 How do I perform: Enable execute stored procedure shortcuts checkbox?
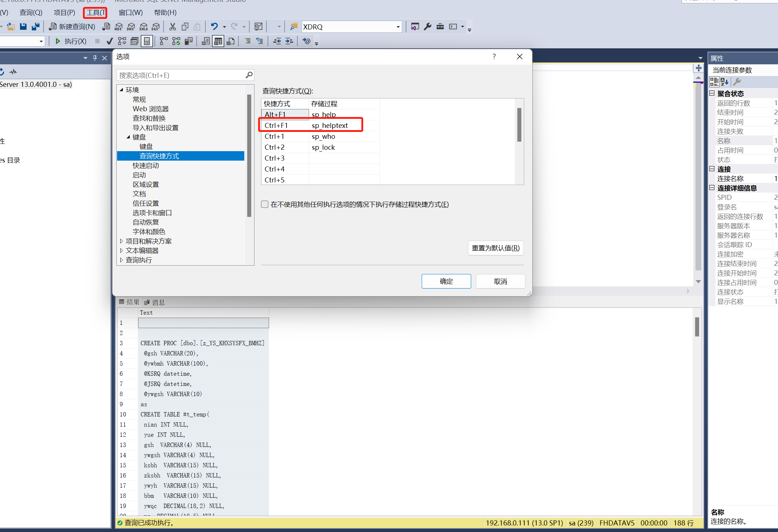click(265, 204)
